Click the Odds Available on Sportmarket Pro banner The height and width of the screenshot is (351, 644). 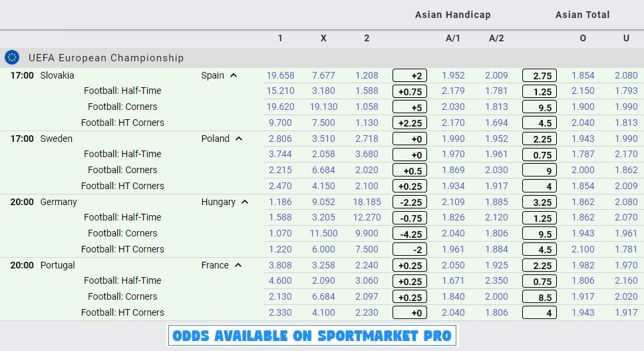312,336
